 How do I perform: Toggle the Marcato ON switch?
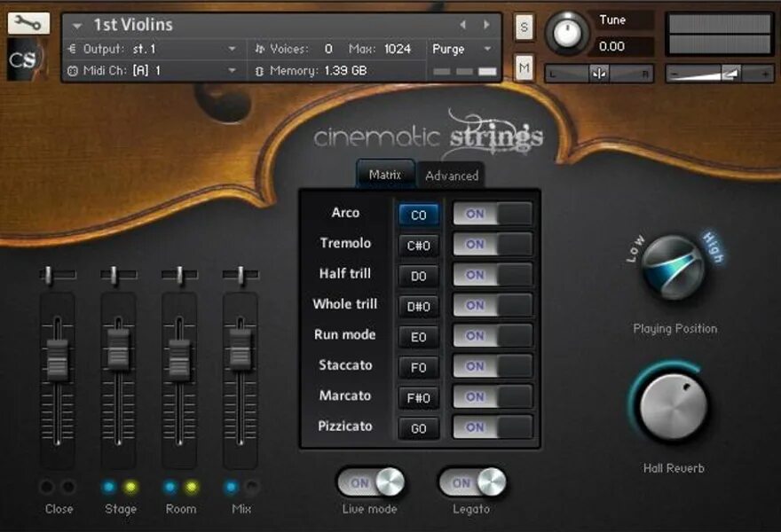(492, 397)
